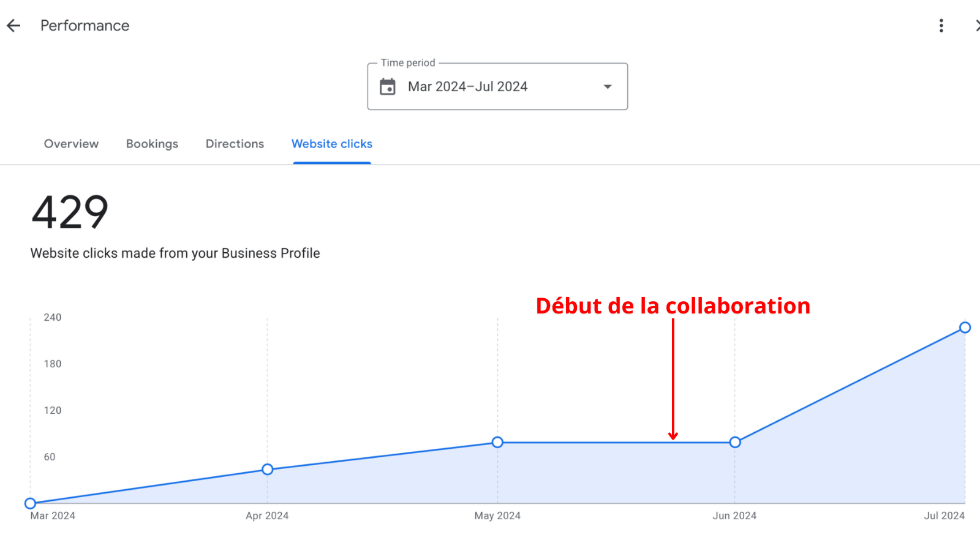Click the May 2024 data point
Image resolution: width=980 pixels, height=551 pixels.
(x=497, y=442)
